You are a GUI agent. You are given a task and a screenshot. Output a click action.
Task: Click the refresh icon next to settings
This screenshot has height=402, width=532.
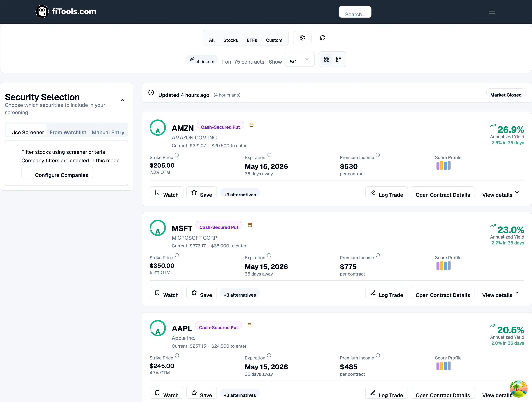tap(323, 38)
